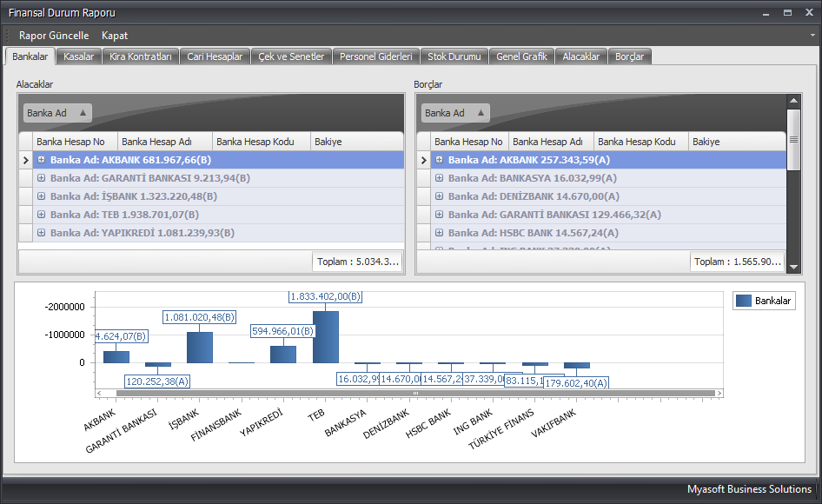Click the TEB bar in chart
Image resolution: width=822 pixels, height=504 pixels.
pyautogui.click(x=326, y=336)
